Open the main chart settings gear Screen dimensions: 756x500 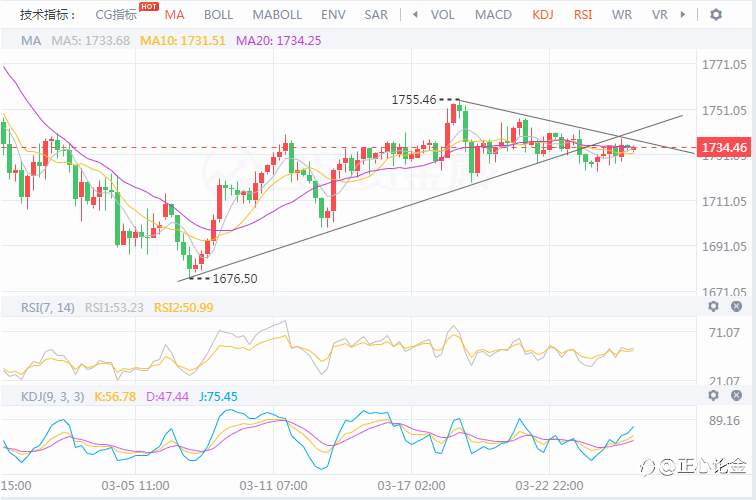(716, 15)
